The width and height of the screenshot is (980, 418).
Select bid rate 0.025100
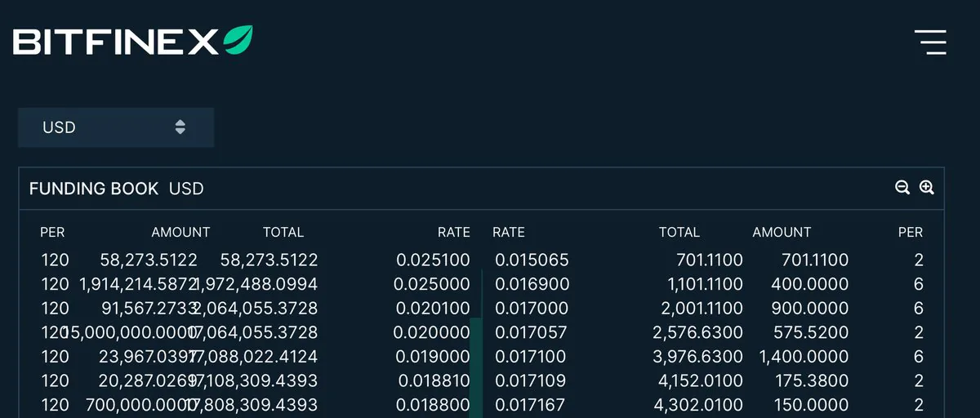coord(433,260)
